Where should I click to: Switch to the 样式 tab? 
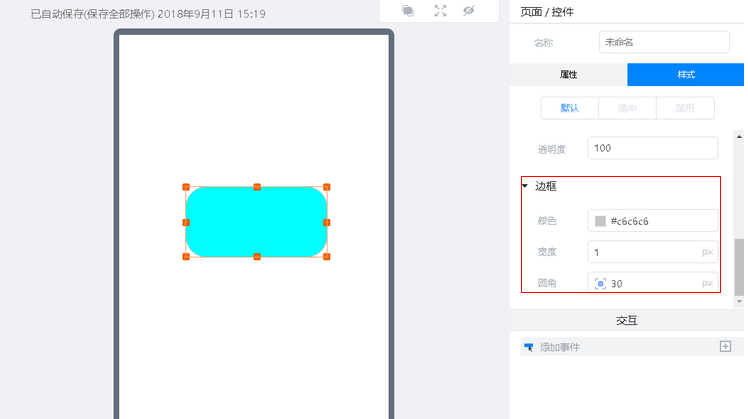tap(686, 74)
